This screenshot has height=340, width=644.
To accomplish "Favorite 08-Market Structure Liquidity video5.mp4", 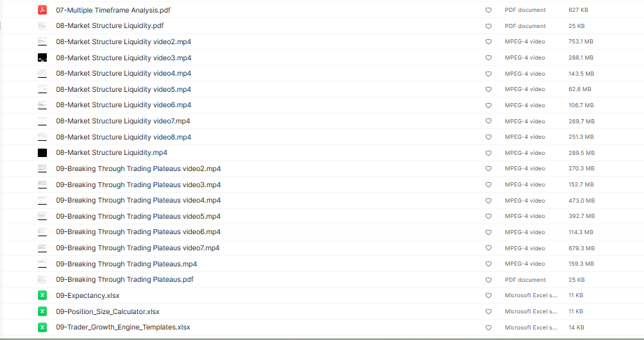I will pyautogui.click(x=489, y=89).
